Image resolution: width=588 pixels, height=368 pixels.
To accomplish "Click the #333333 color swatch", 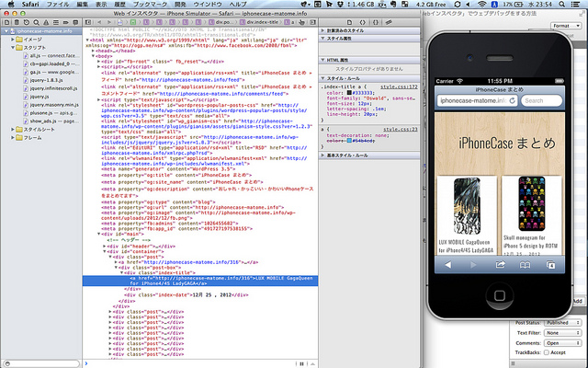I will (x=349, y=93).
